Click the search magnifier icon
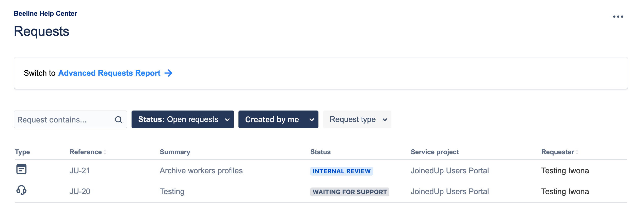 [119, 120]
